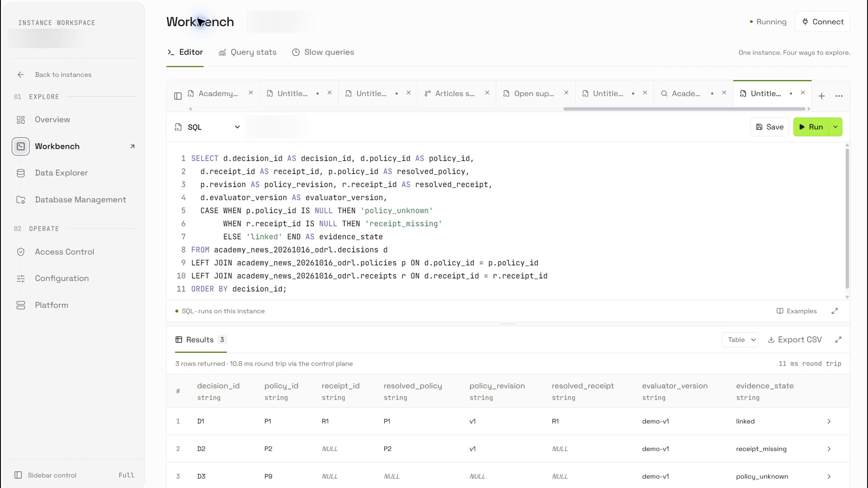Close the Articles s... tab
The image size is (868, 488).
click(487, 93)
